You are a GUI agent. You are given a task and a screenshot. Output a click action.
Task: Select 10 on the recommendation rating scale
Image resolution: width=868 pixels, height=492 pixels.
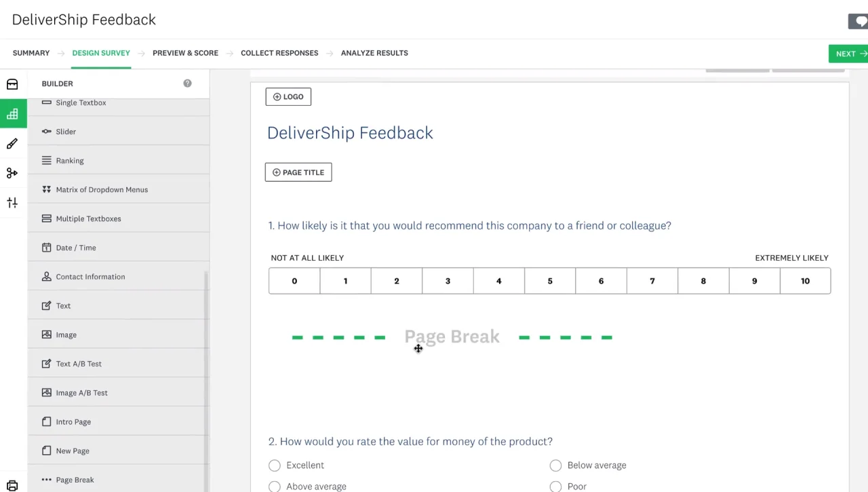pyautogui.click(x=805, y=280)
